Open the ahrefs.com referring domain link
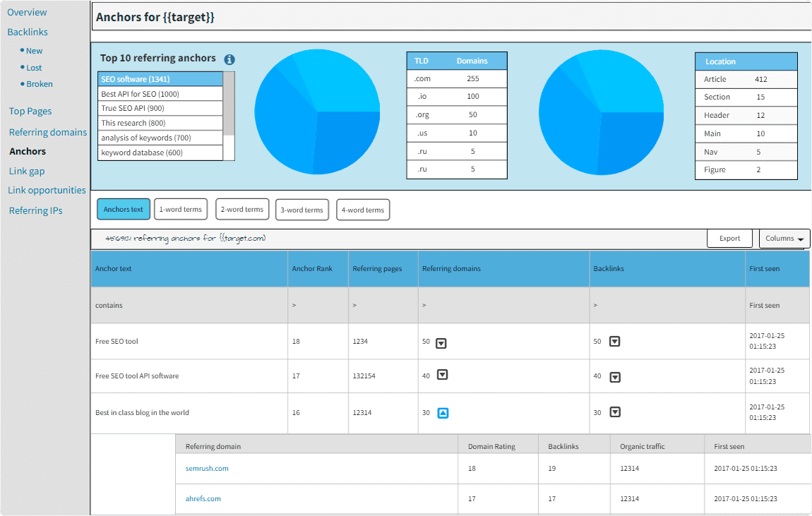Image resolution: width=812 pixels, height=516 pixels. 203,498
